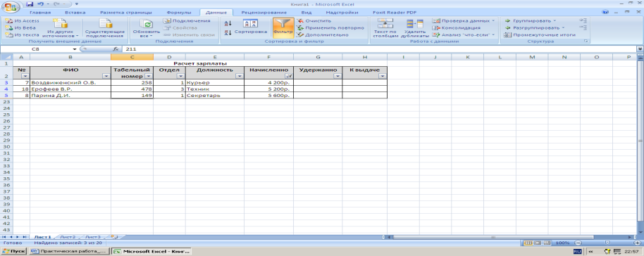This screenshot has width=644, height=256.
Task: Sort ascending A to Z icon
Action: (x=229, y=23)
